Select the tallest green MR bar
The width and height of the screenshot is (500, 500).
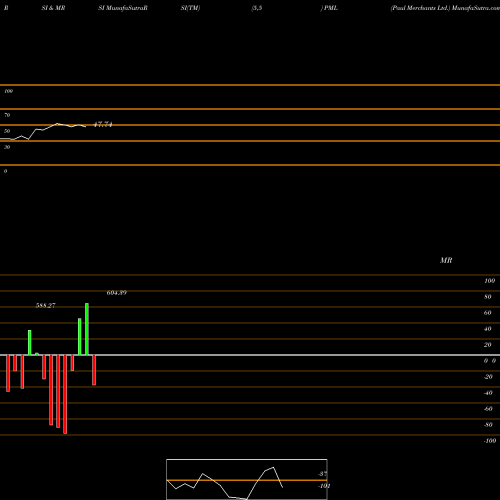tap(87, 329)
